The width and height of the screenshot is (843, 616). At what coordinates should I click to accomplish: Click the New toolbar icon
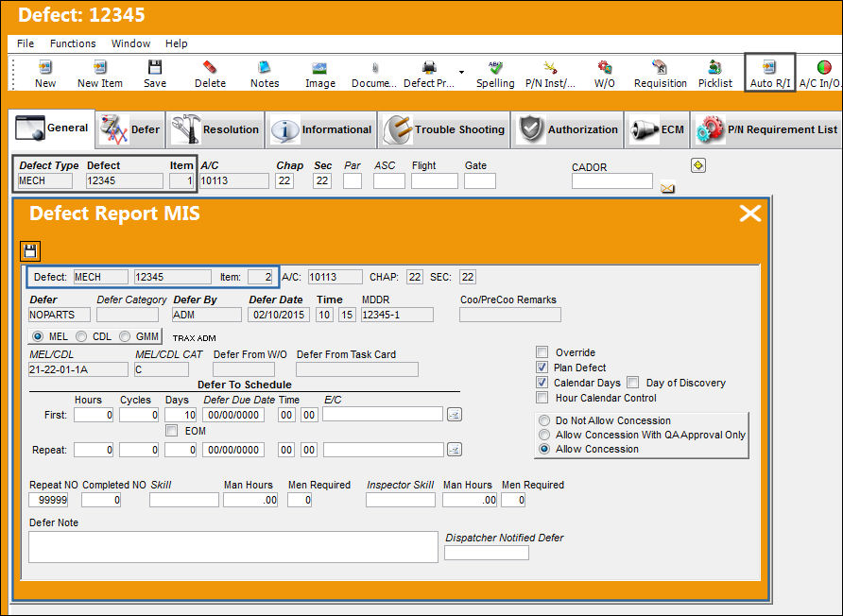pos(45,67)
